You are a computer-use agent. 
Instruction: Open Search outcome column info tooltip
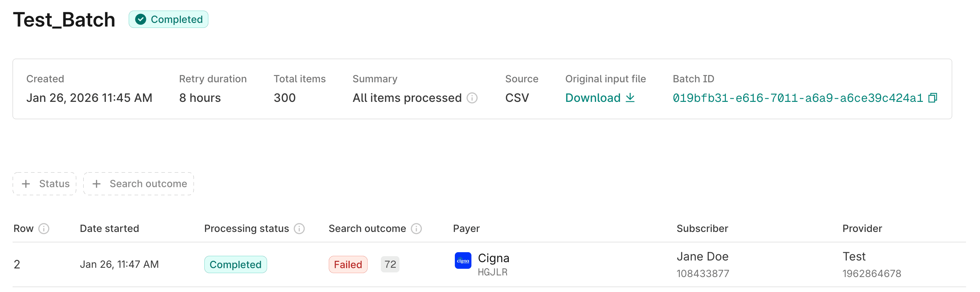(x=417, y=228)
